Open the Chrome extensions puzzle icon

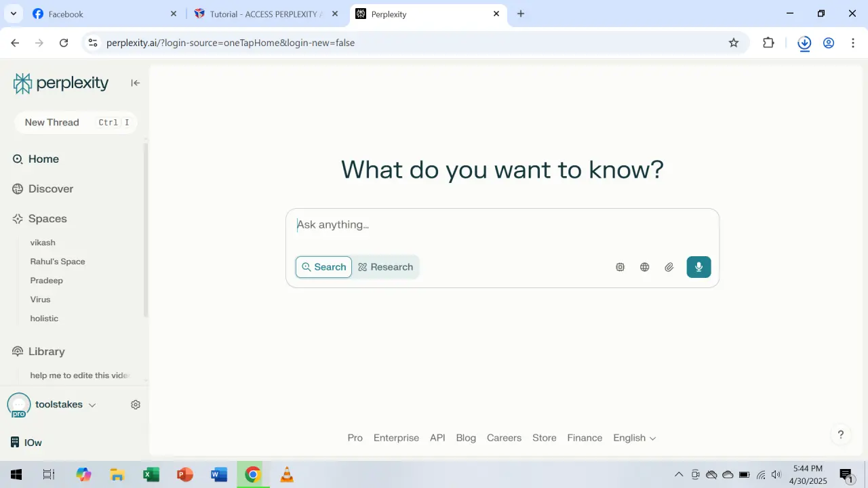(x=768, y=43)
